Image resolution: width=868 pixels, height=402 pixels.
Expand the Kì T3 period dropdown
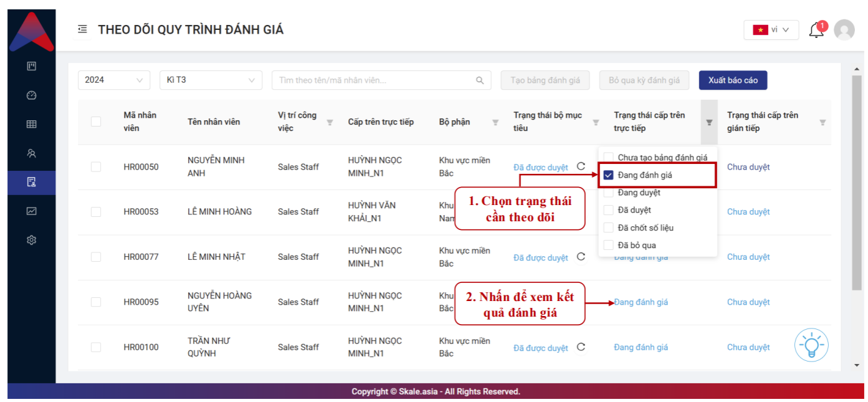click(x=211, y=80)
